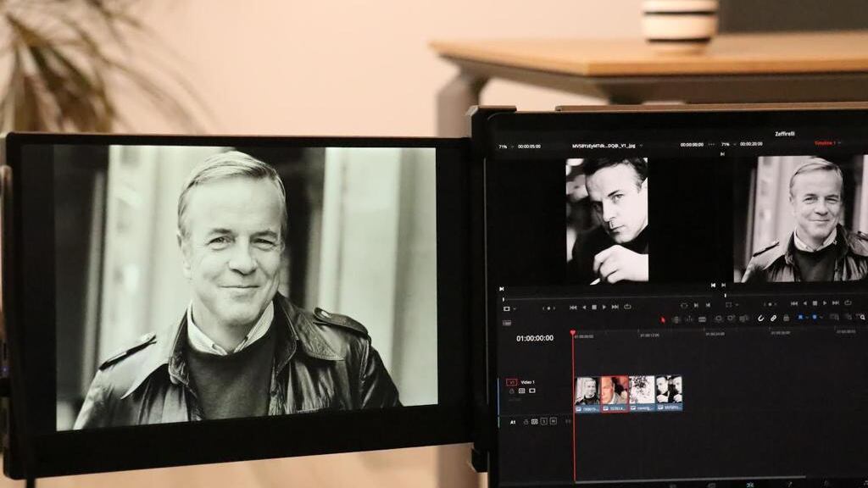Jump to last frame in source viewer
868x488 pixels.
(x=615, y=307)
